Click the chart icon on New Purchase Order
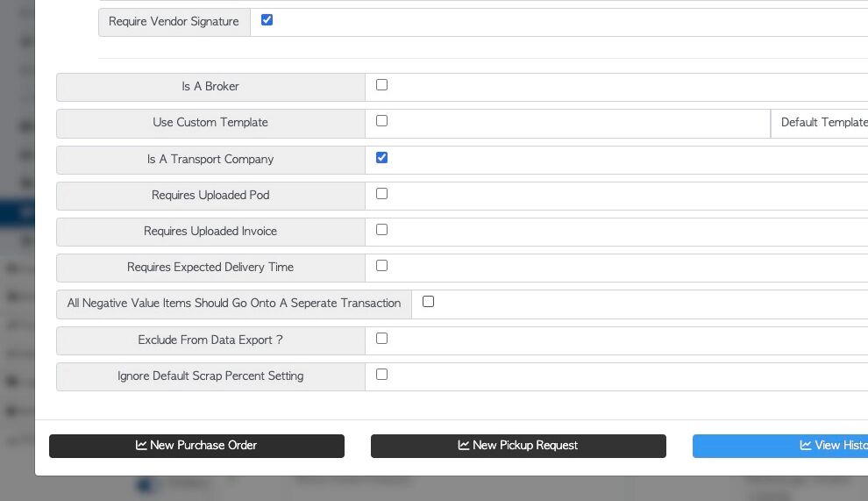The width and height of the screenshot is (868, 501). 141,446
